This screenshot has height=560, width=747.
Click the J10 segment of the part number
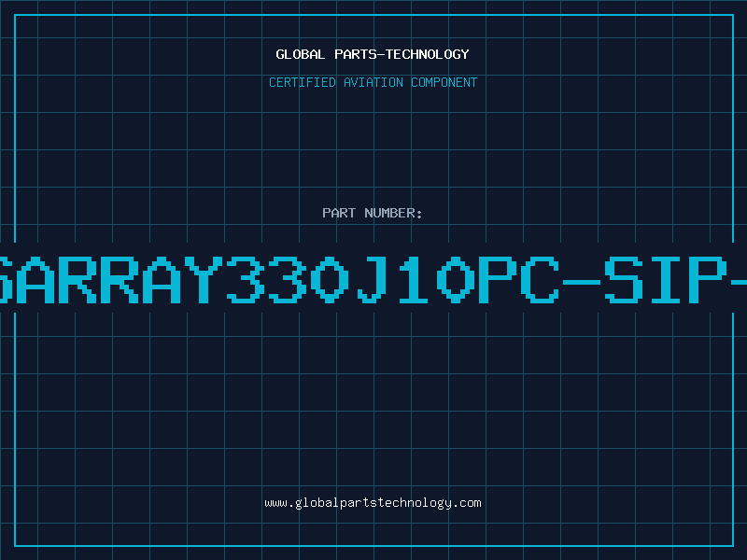coord(416,279)
